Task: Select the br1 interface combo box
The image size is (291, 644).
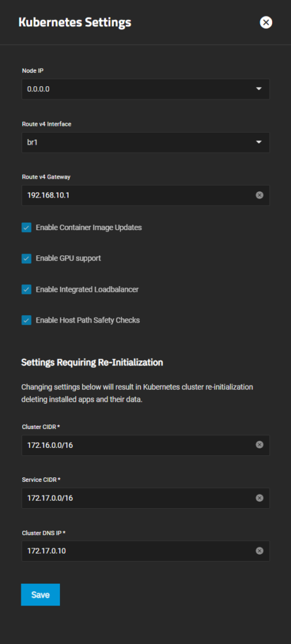Action: click(145, 142)
